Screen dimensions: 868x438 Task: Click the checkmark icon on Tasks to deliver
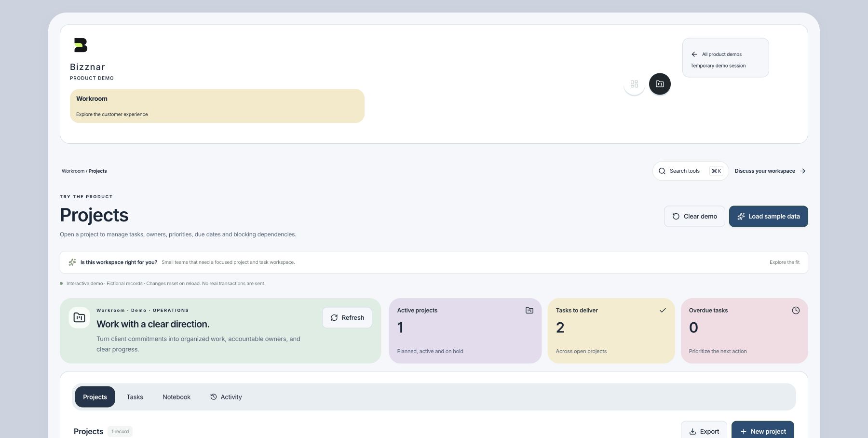point(663,311)
